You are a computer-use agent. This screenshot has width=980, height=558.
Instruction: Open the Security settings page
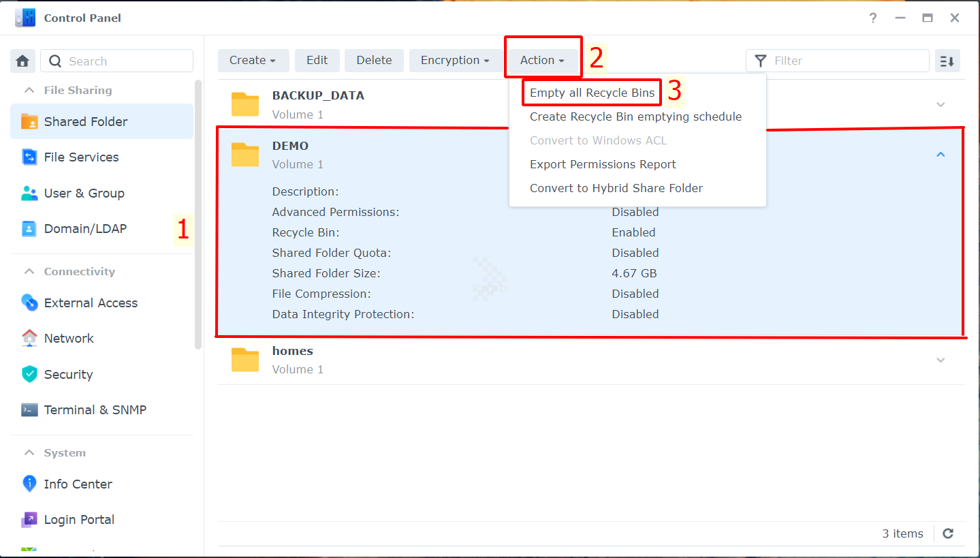(x=68, y=375)
